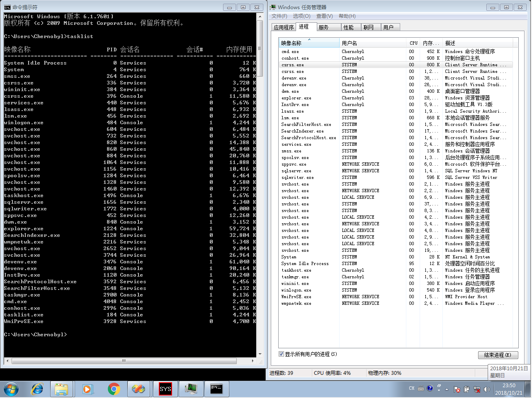Click Command Prompt horizontal scrollbar left arrow
The height and width of the screenshot is (398, 532).
7,361
